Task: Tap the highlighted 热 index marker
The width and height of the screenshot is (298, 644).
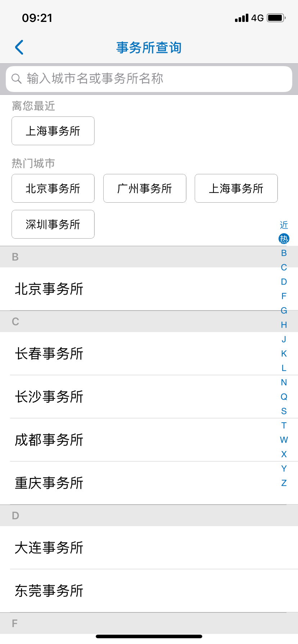Action: tap(284, 239)
